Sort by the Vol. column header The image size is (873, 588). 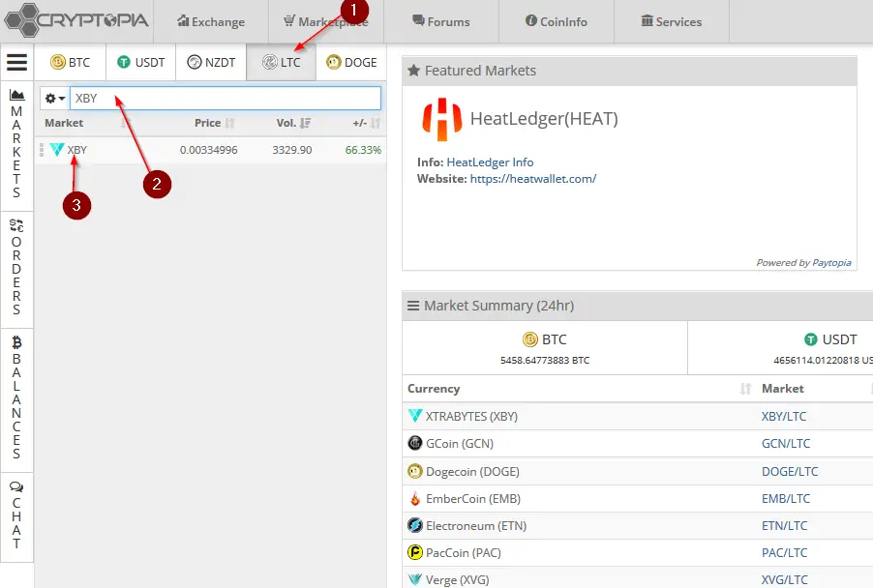293,123
